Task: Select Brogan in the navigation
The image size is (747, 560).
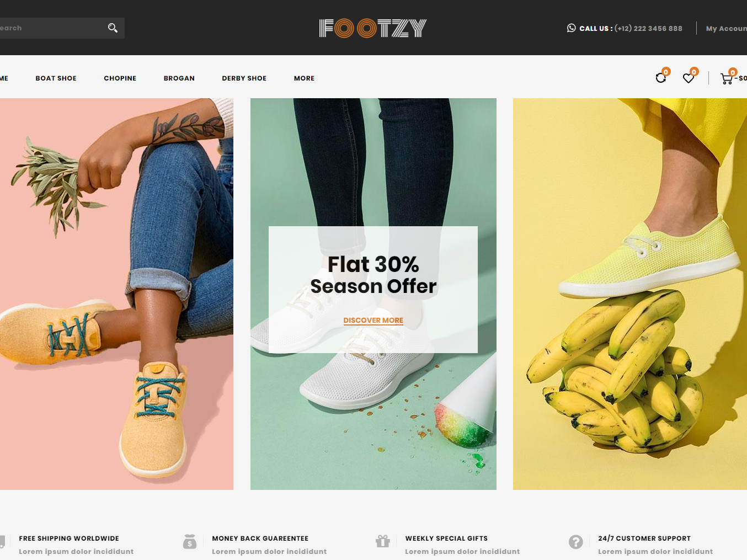Action: (179, 78)
